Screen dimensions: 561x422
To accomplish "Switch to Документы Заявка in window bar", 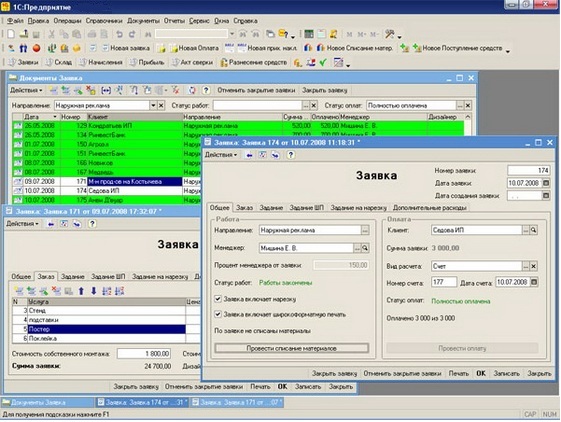I will 47,402.
